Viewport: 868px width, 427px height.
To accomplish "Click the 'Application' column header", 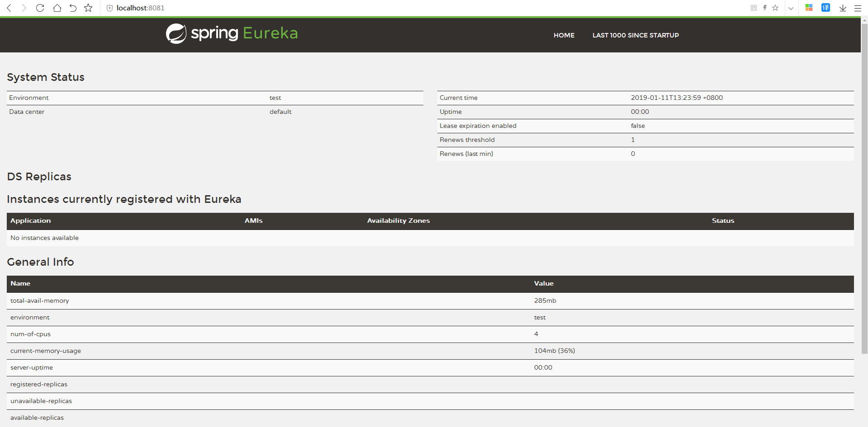I will point(31,221).
